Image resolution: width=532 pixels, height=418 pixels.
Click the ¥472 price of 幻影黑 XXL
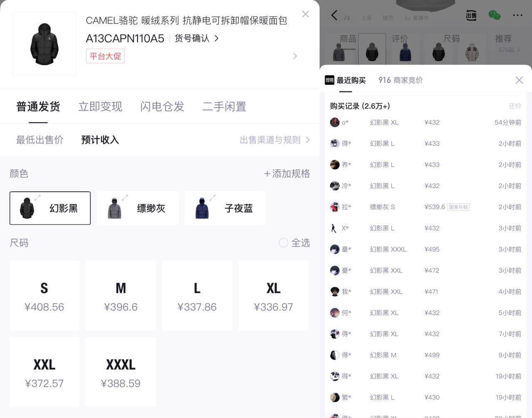[432, 270]
